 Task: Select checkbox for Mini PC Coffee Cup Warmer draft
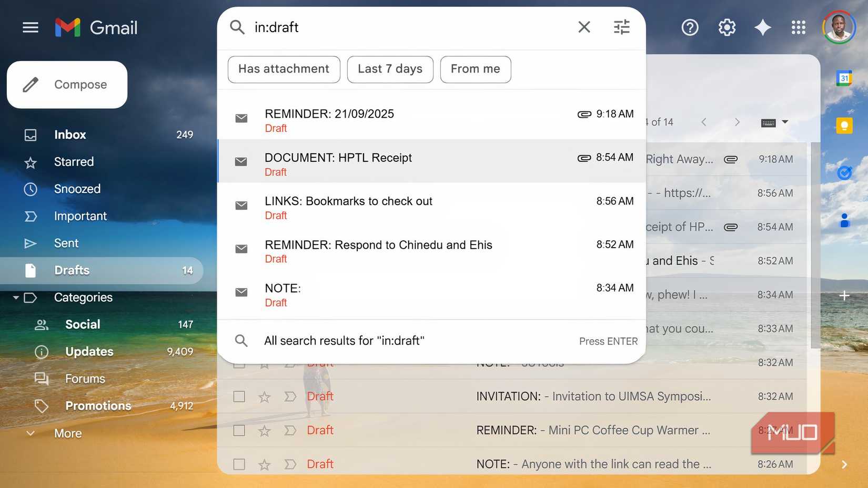click(x=239, y=431)
